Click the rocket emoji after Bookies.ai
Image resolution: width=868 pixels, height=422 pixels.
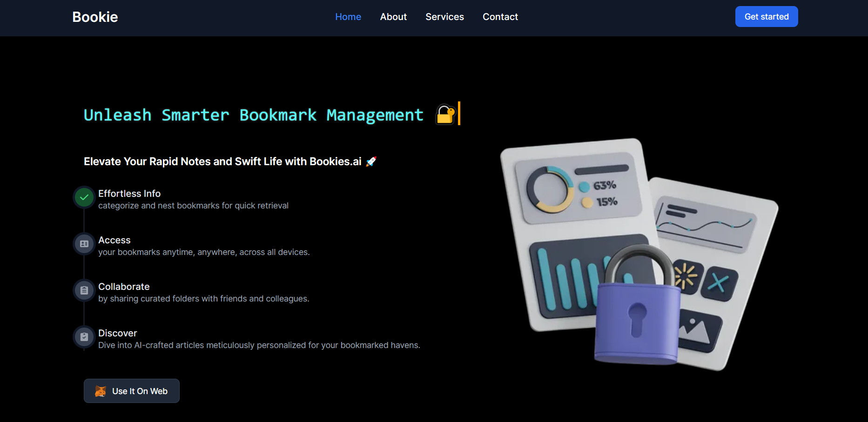(x=371, y=161)
